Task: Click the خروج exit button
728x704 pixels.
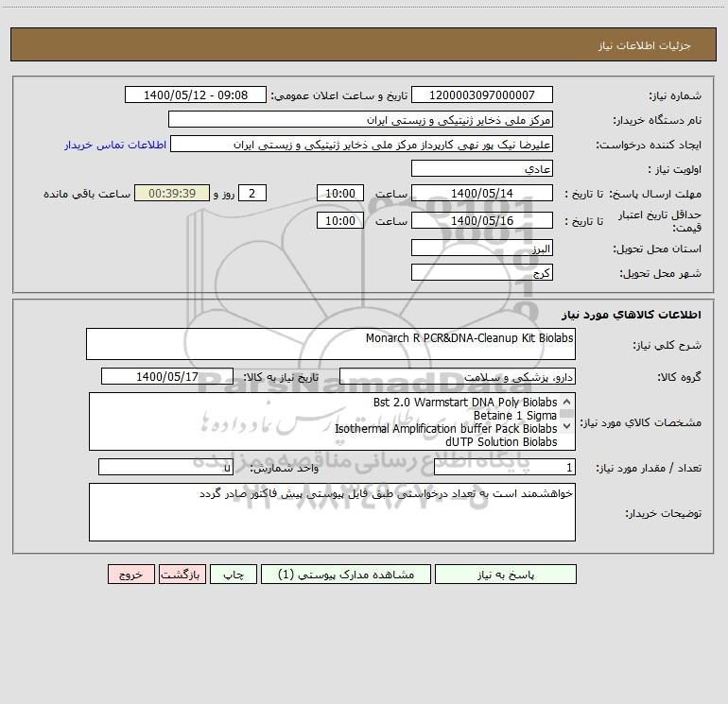Action: click(x=130, y=574)
